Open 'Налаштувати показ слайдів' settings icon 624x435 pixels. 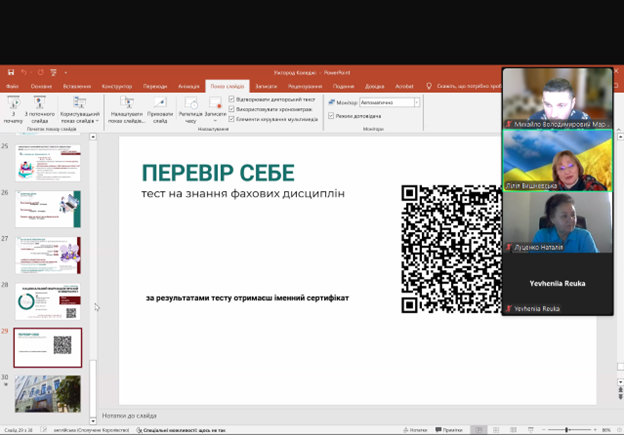click(x=127, y=103)
